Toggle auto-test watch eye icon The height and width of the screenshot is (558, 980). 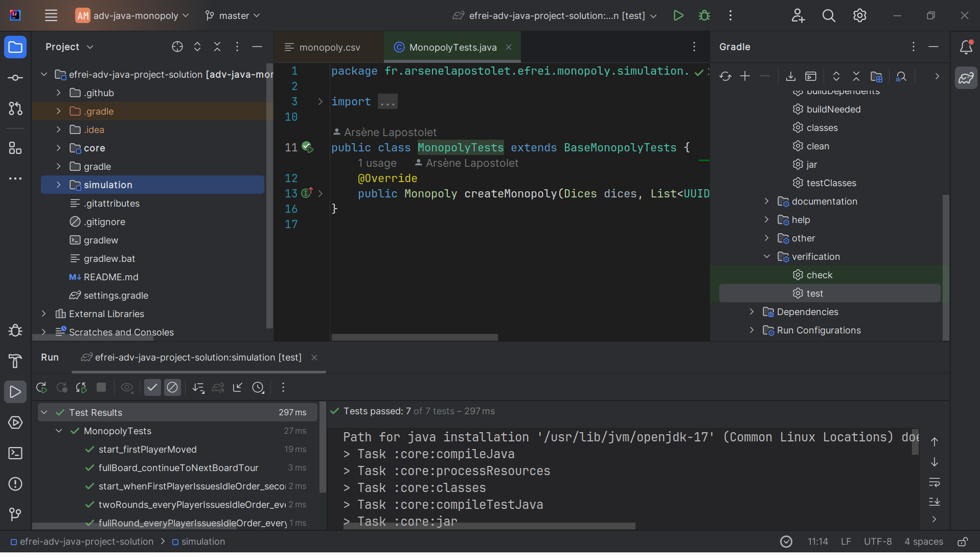[x=127, y=387]
